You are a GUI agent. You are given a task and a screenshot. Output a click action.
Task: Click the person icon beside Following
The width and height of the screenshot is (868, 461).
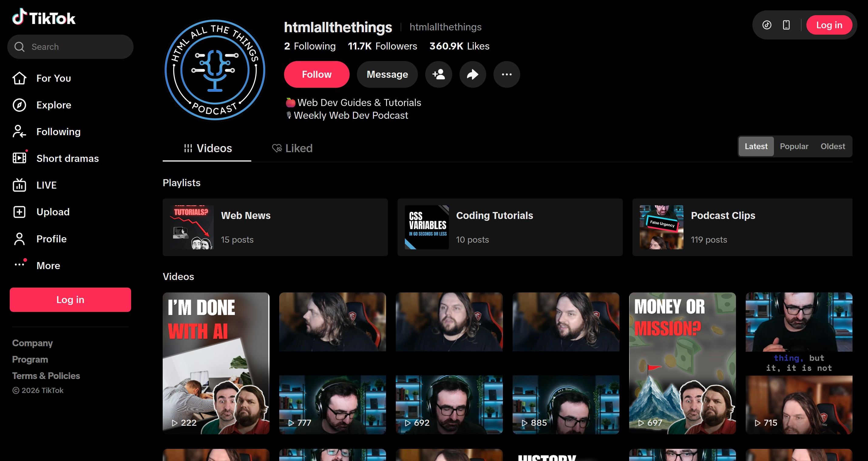click(x=19, y=131)
